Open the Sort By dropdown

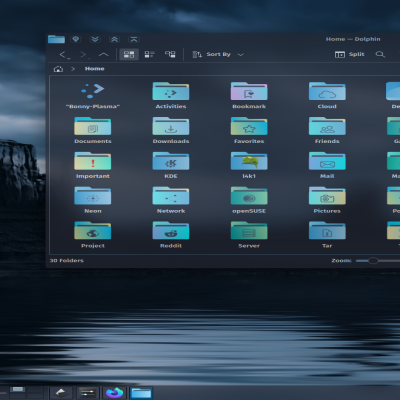(218, 54)
